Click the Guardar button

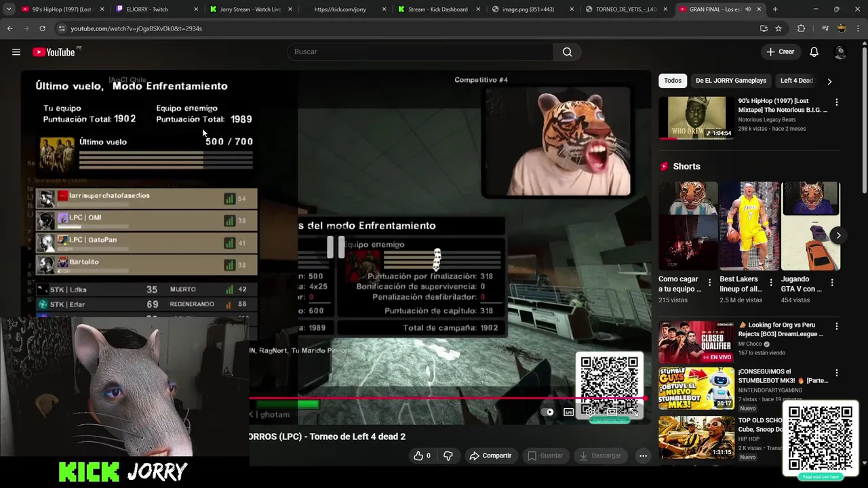(x=545, y=455)
